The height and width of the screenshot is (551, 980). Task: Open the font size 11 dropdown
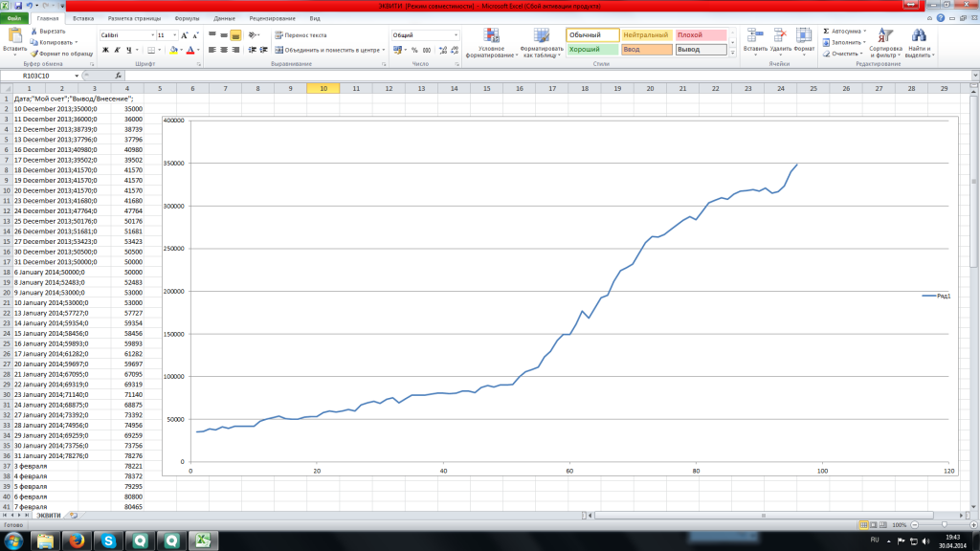[174, 35]
